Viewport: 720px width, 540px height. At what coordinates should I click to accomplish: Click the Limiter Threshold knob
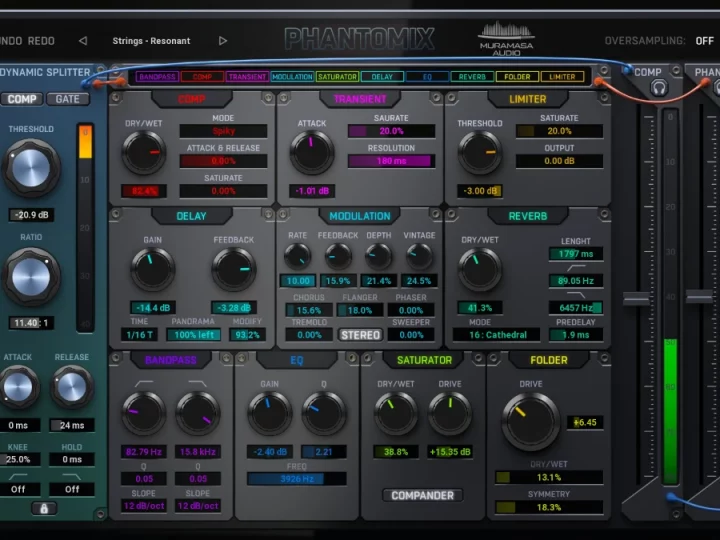480,152
